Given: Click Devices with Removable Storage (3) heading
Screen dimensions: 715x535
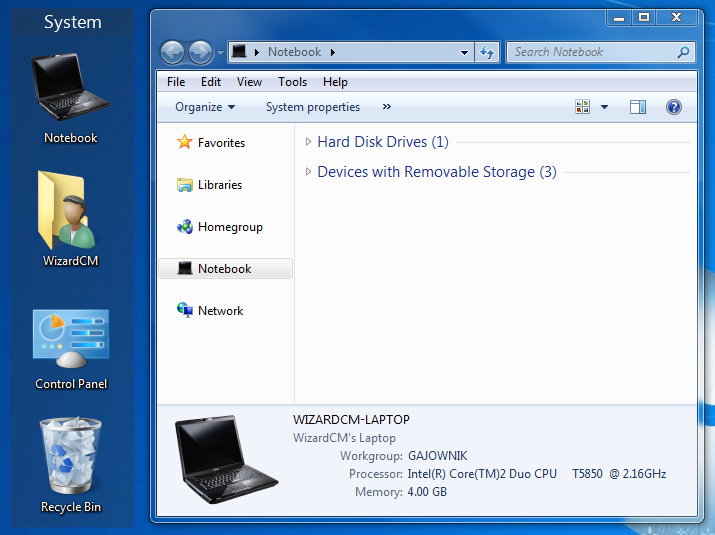Looking at the screenshot, I should point(437,172).
